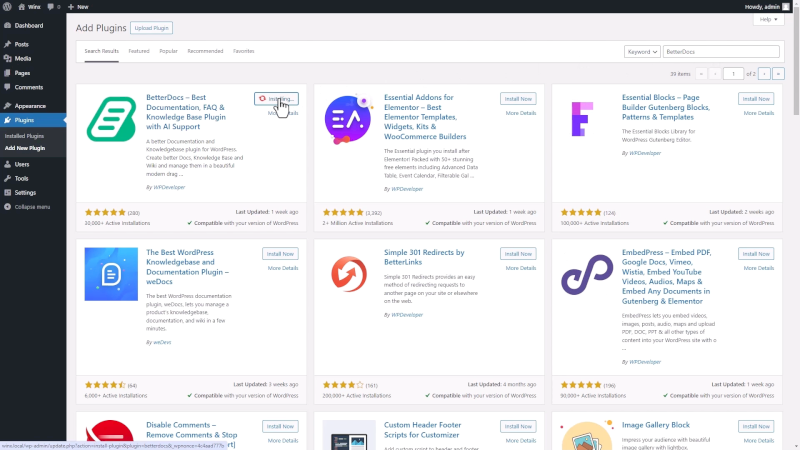The image size is (800, 450).
Task: View More Details for Simple 301 Redirects
Action: pos(520,268)
